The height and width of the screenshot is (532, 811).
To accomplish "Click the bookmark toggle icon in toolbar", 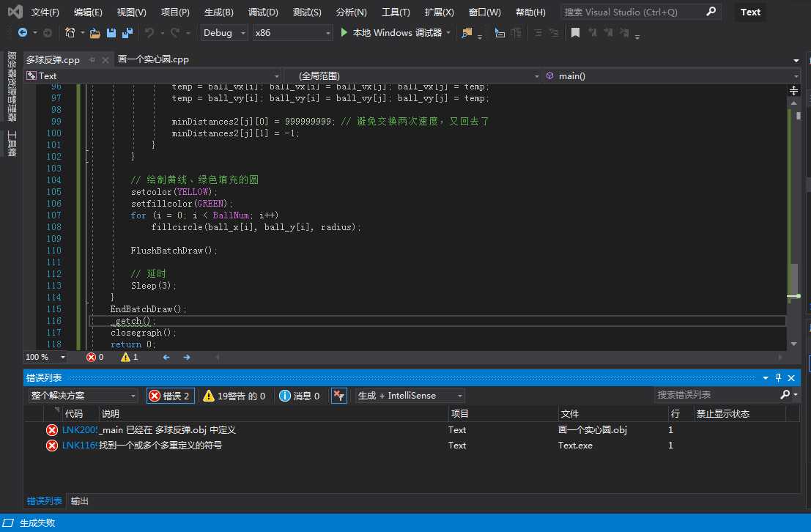I will (574, 32).
